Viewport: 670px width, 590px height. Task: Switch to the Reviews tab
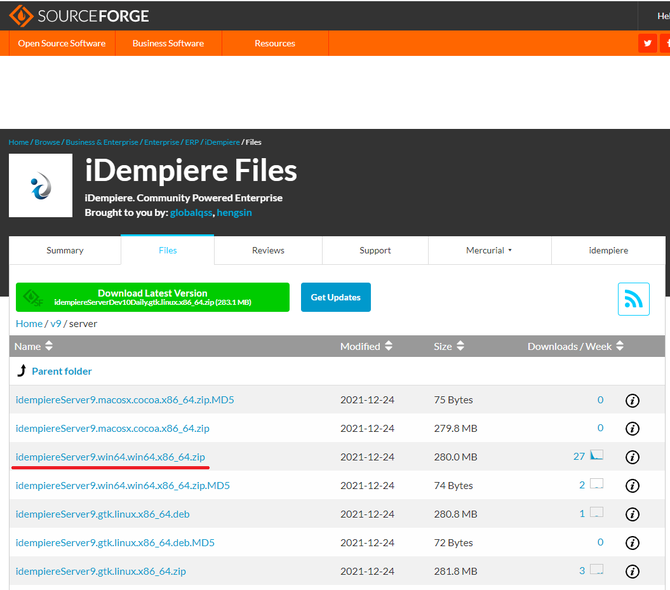(268, 250)
